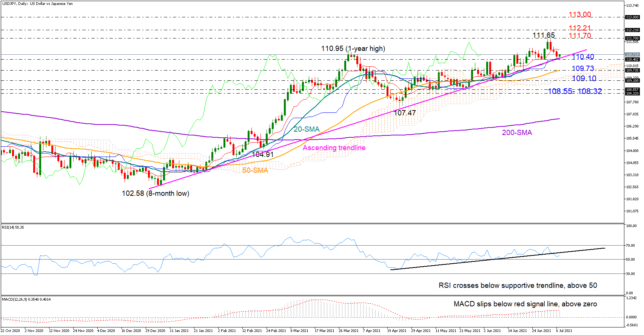Screen dimensions: 644x335
Task: Click the 22 Oct 2020 date on time axis
Action: pos(10,331)
